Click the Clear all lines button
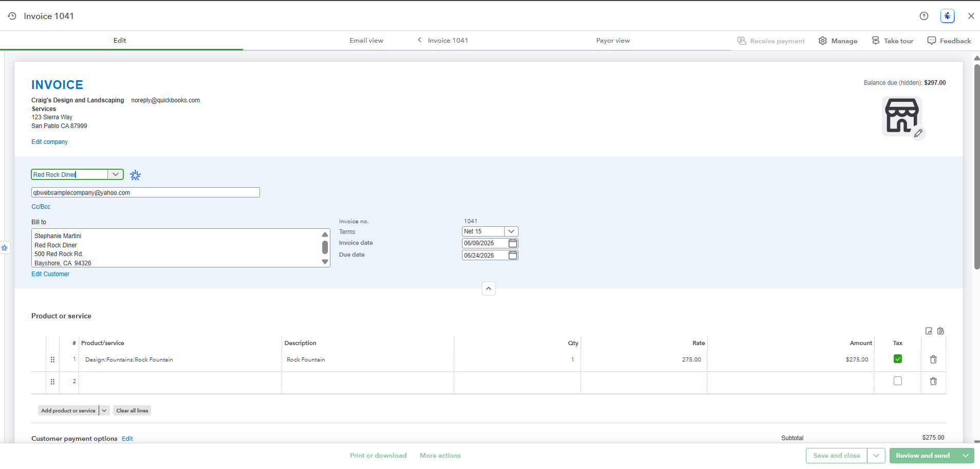 pos(132,410)
